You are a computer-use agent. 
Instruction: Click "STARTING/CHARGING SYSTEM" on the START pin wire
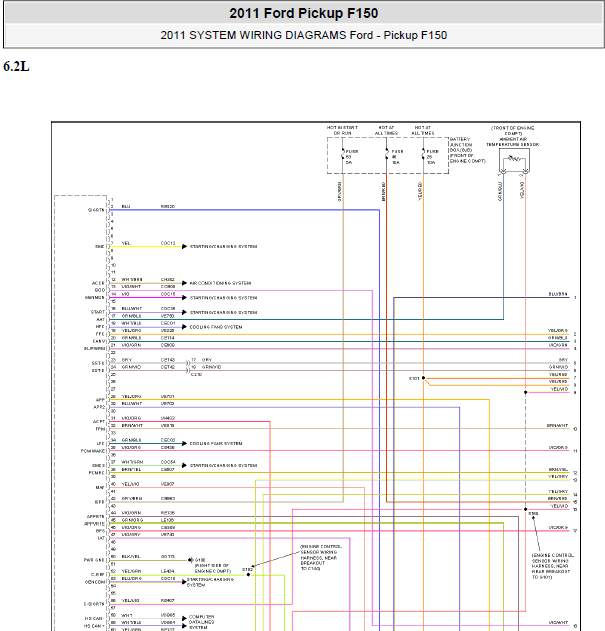point(223,312)
